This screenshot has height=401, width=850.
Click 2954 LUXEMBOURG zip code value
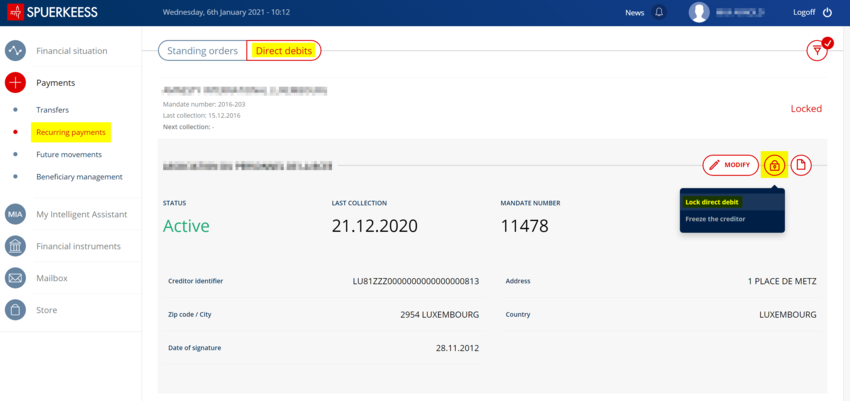440,314
